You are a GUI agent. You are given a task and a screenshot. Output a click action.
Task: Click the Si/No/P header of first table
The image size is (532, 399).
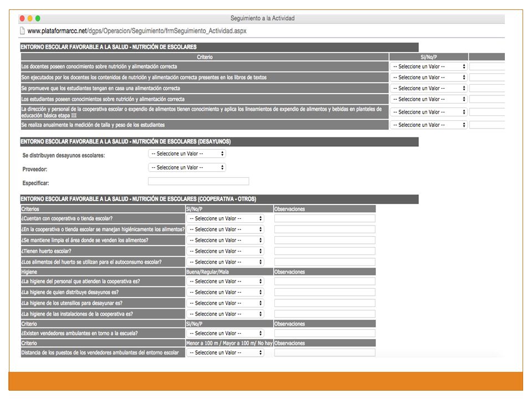tap(429, 57)
